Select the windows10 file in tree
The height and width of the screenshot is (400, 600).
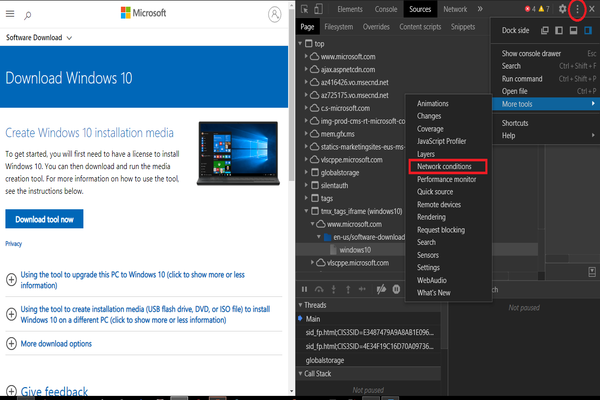point(355,250)
